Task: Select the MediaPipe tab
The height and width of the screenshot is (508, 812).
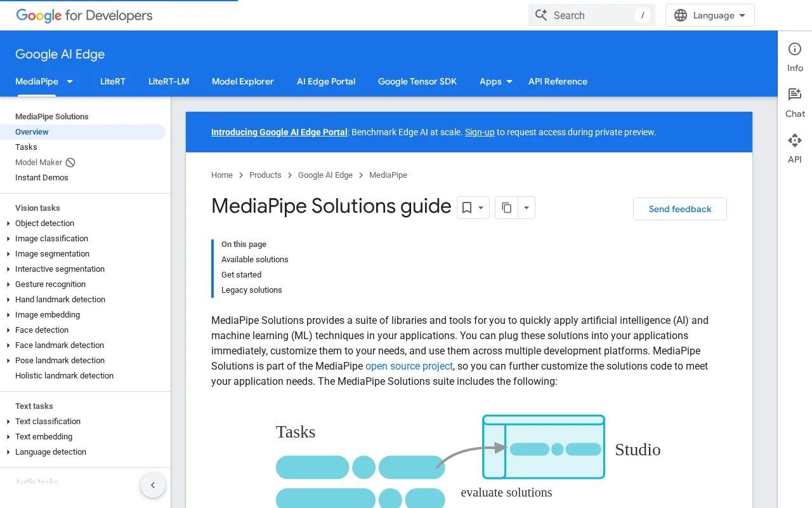Action: point(37,81)
